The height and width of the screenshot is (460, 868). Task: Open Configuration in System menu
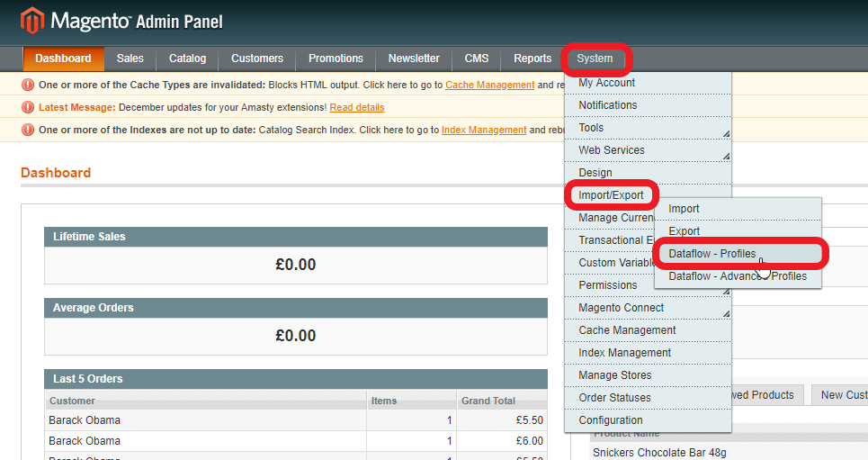[x=648, y=420]
